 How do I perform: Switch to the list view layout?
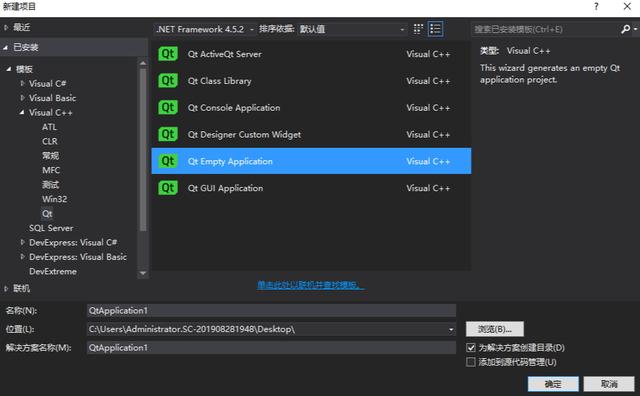pos(436,29)
